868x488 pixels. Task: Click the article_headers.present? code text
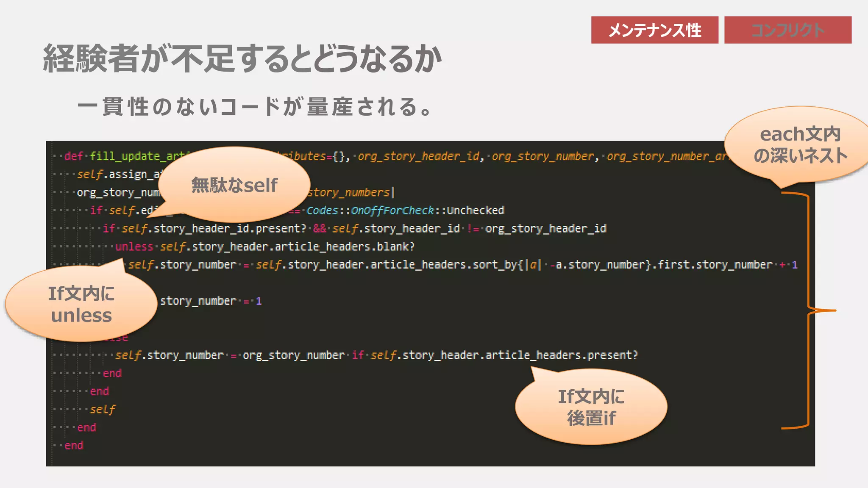click(x=561, y=355)
